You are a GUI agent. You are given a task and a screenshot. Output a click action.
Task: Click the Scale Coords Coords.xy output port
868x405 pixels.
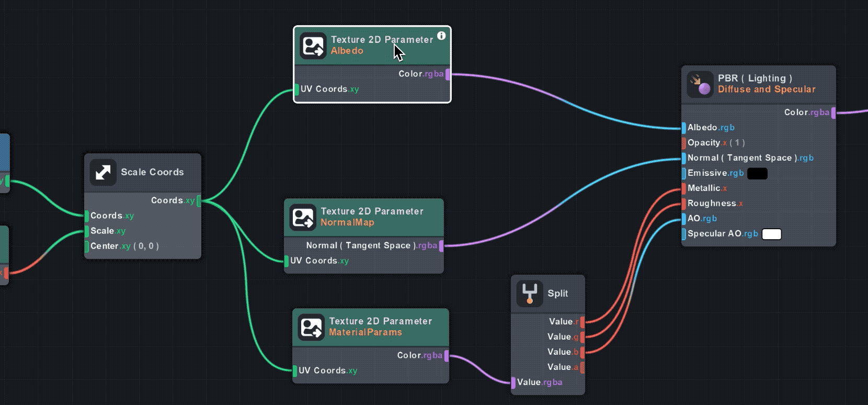(x=199, y=200)
